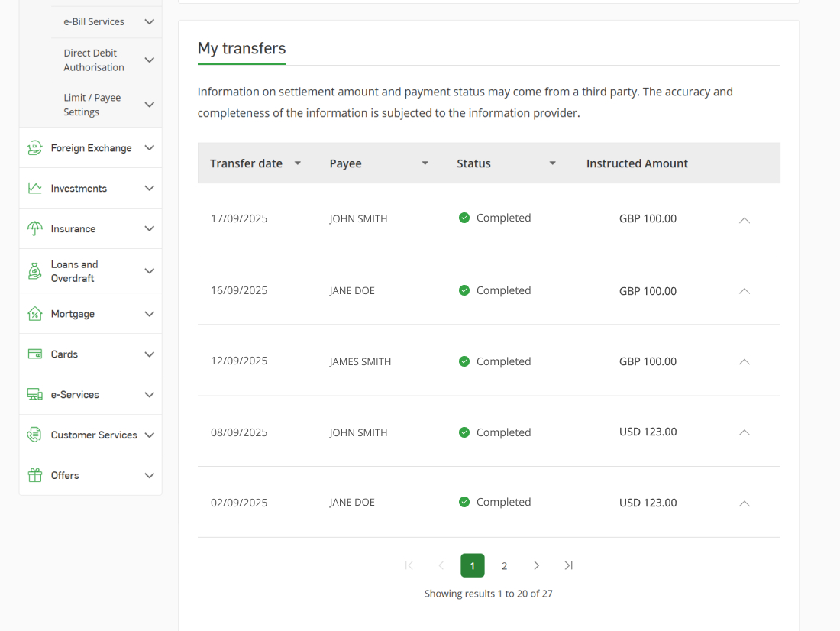Click the Cards icon in sidebar
Viewport: 840px width, 631px height.
(34, 354)
